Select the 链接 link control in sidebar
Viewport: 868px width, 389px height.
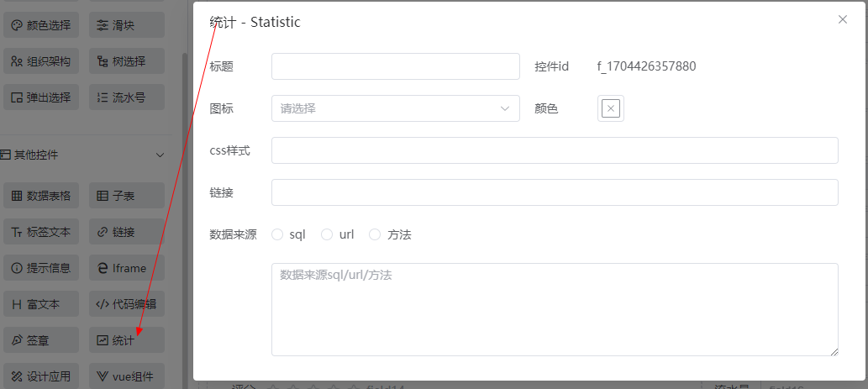tap(127, 232)
